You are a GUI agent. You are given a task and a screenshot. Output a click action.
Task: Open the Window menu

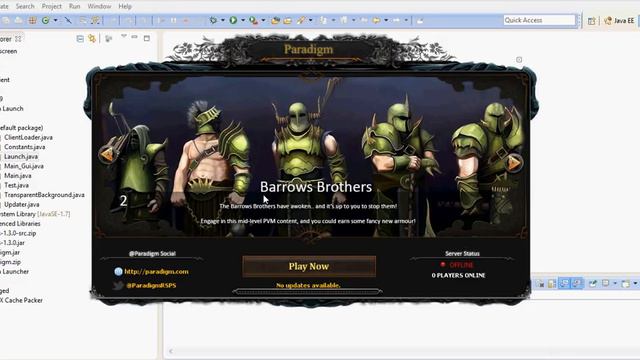pos(99,7)
